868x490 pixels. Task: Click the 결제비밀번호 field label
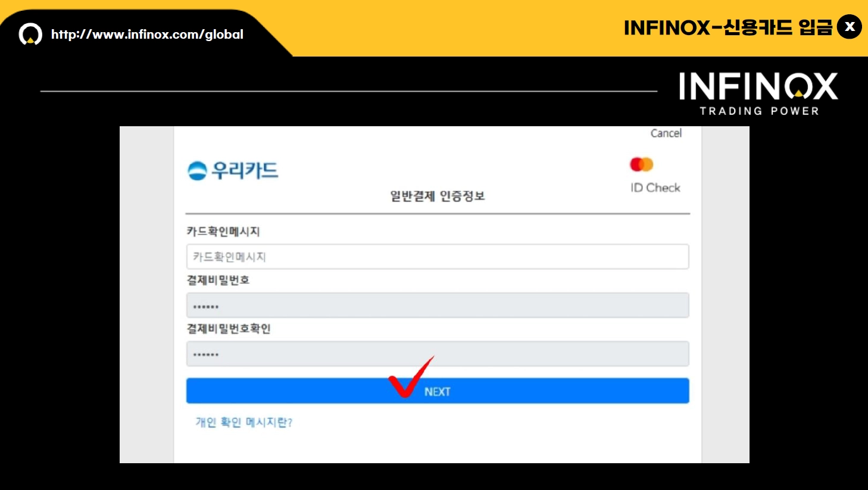(x=218, y=280)
